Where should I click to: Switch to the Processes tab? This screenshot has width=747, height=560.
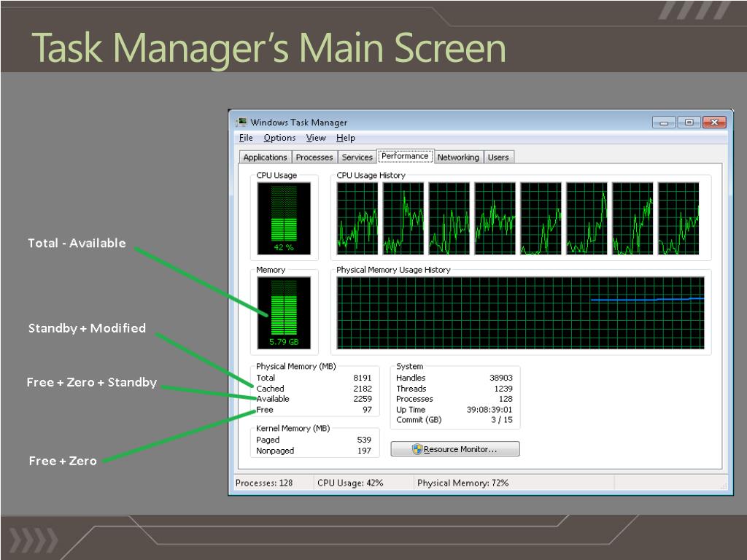tap(314, 157)
